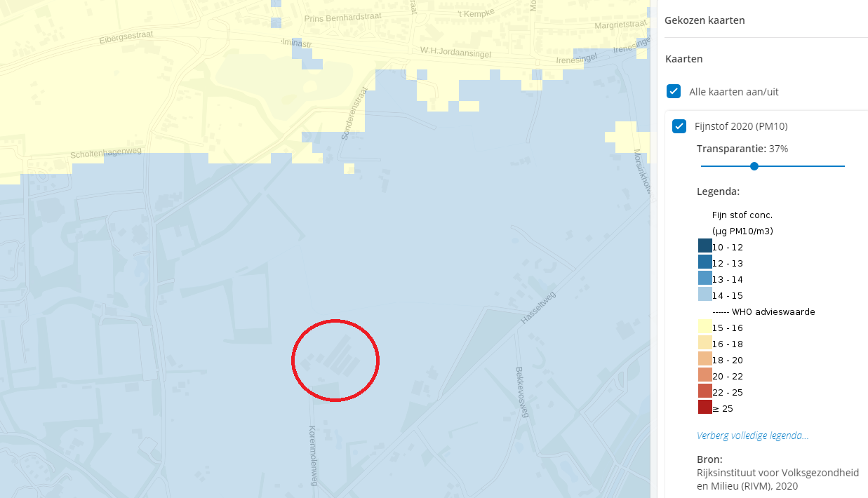The image size is (868, 498).
Task: Click the 13 - 14 legend swatch
Action: (705, 278)
